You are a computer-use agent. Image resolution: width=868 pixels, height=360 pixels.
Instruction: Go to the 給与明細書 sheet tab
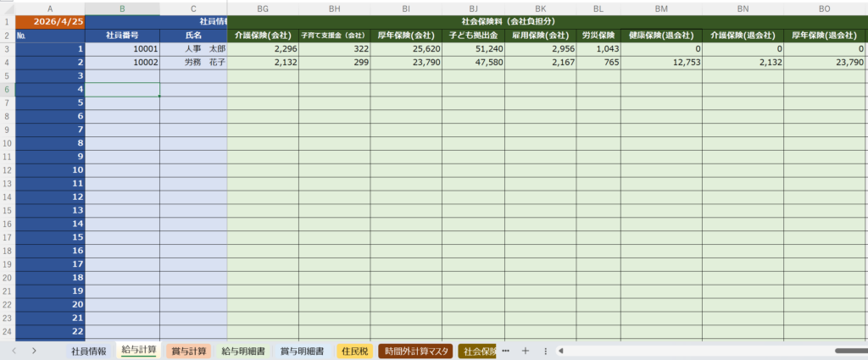click(242, 351)
